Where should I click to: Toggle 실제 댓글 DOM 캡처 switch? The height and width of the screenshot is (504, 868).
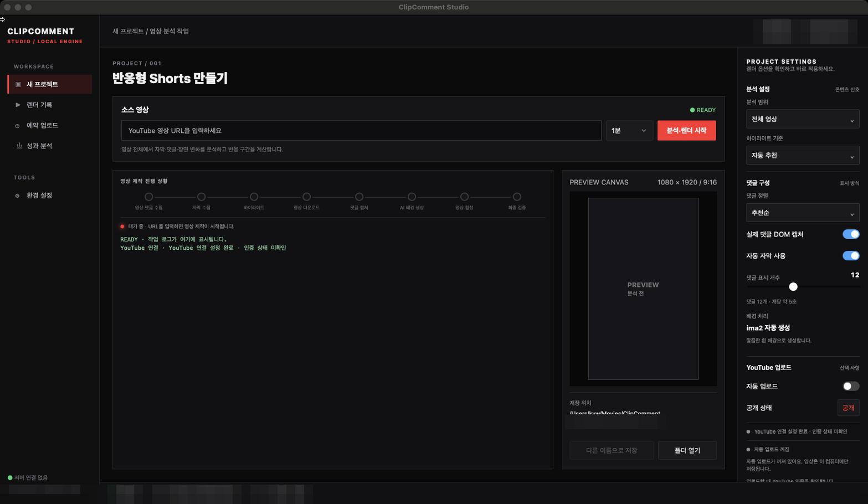(851, 234)
